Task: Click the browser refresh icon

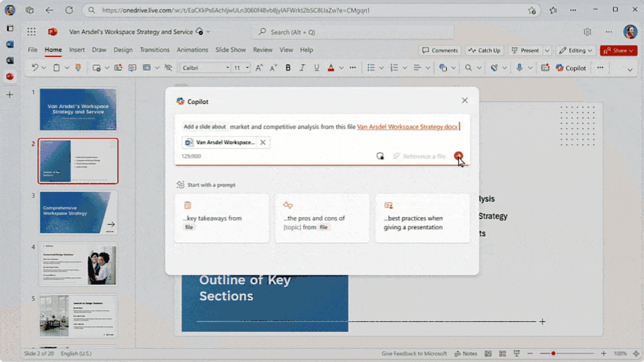Action: point(69,10)
